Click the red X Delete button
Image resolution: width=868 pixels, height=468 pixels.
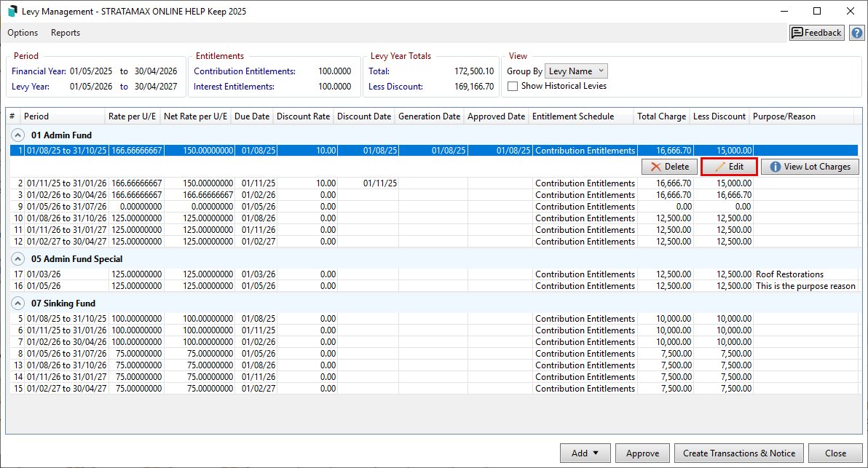[669, 167]
